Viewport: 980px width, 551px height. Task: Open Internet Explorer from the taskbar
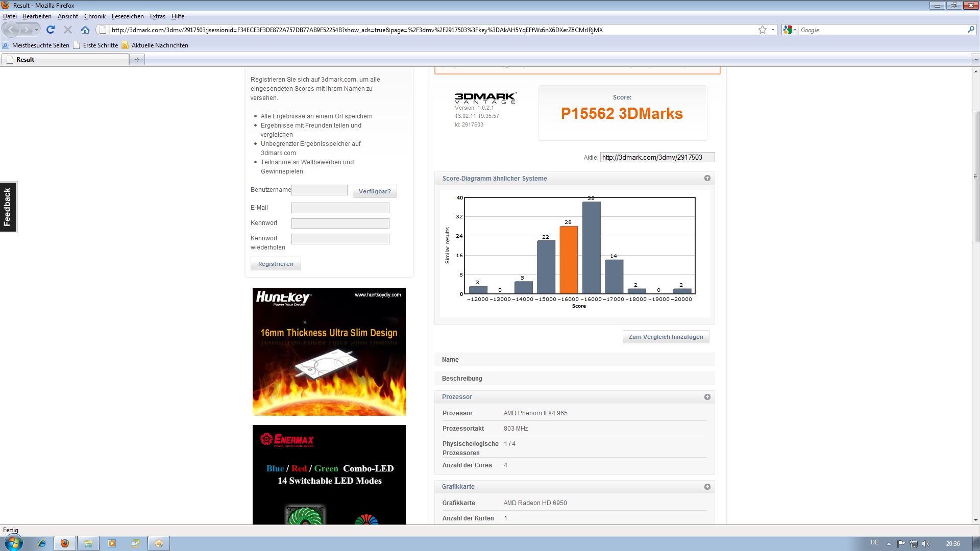click(x=42, y=543)
